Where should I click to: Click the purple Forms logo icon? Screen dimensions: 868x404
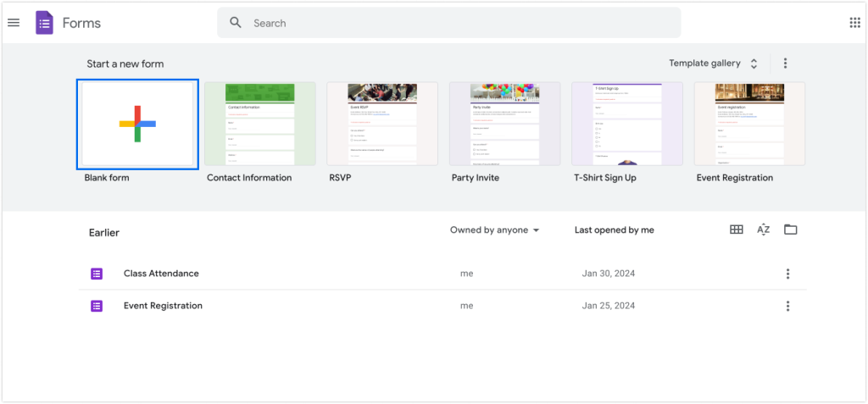click(44, 23)
